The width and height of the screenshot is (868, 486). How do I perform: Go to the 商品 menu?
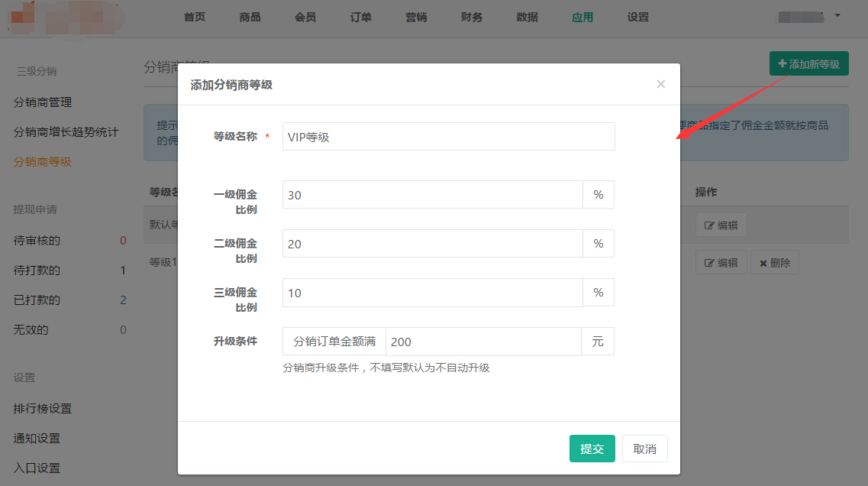point(250,18)
